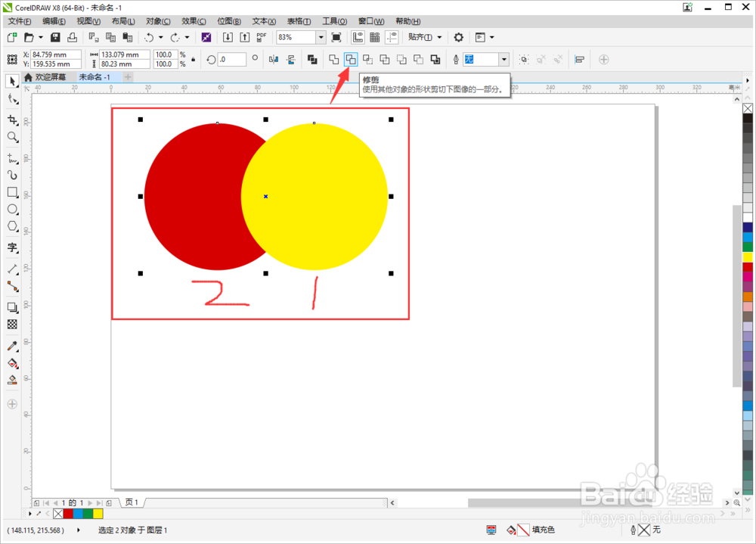Export the file
756x544 pixels.
point(245,37)
